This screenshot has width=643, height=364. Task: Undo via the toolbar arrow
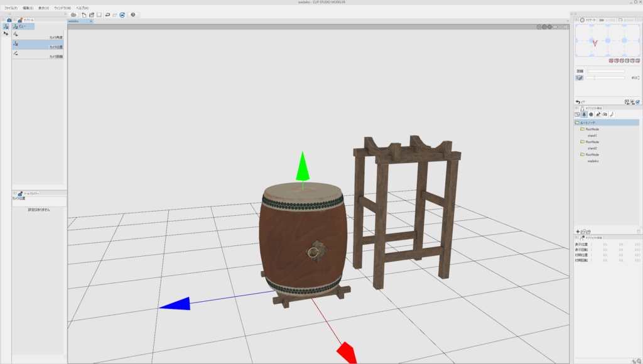point(107,15)
